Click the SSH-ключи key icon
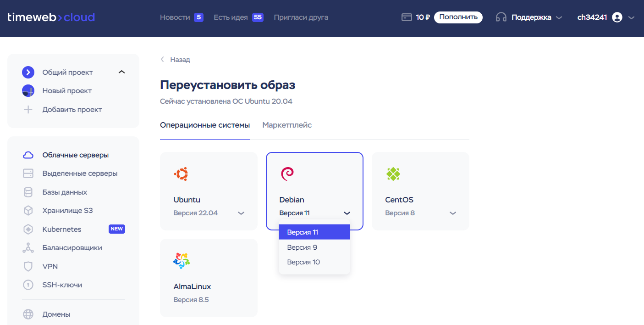The image size is (644, 325). click(x=28, y=285)
